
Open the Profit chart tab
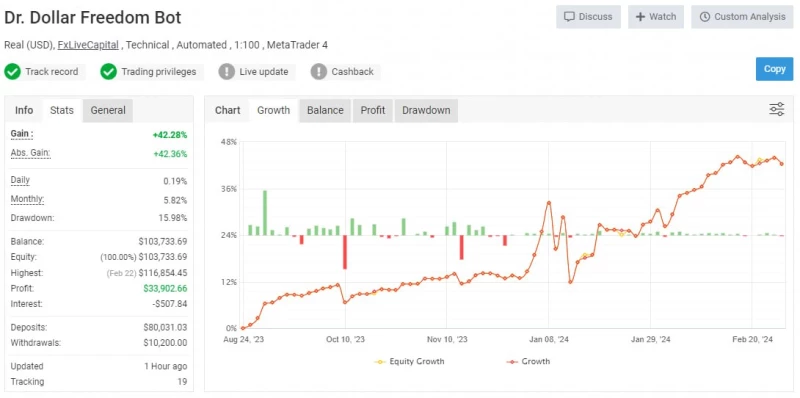click(x=372, y=110)
